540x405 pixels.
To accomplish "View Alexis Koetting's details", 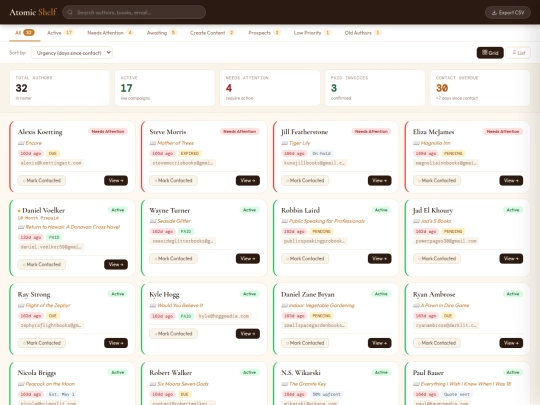I will 116,180.
